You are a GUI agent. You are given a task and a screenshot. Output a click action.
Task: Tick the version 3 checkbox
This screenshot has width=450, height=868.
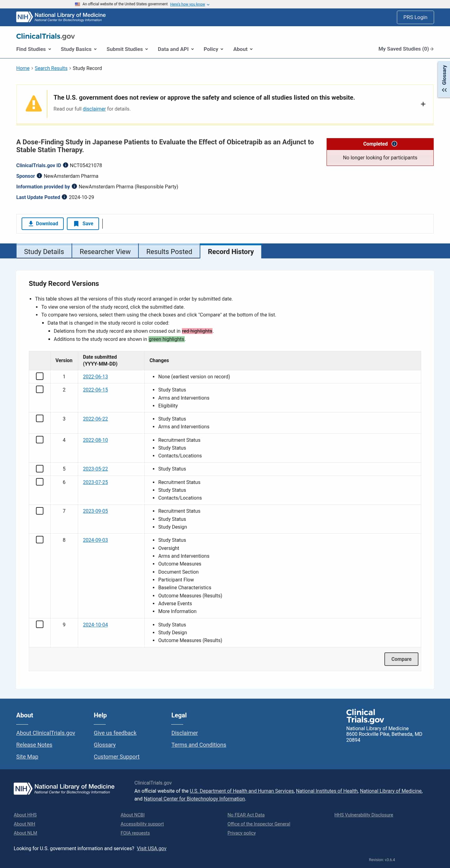coord(40,418)
